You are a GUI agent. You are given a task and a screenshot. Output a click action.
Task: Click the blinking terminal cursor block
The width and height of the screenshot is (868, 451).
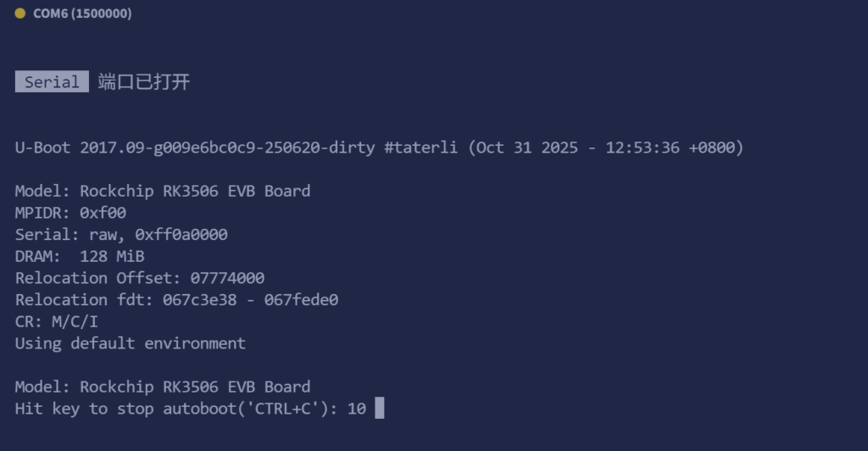click(380, 409)
